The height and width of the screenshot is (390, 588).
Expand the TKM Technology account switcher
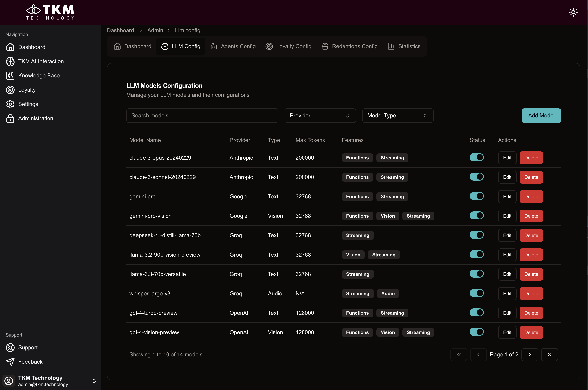pyautogui.click(x=94, y=381)
